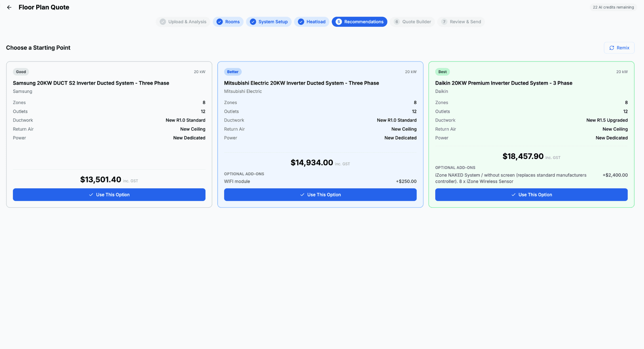This screenshot has width=644, height=349.
Task: Click the Remix refresh icon
Action: (x=611, y=48)
